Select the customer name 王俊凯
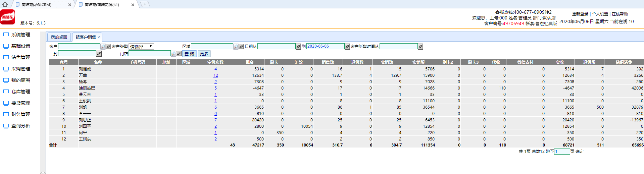Viewport: 644px width, 174px height. [x=85, y=101]
